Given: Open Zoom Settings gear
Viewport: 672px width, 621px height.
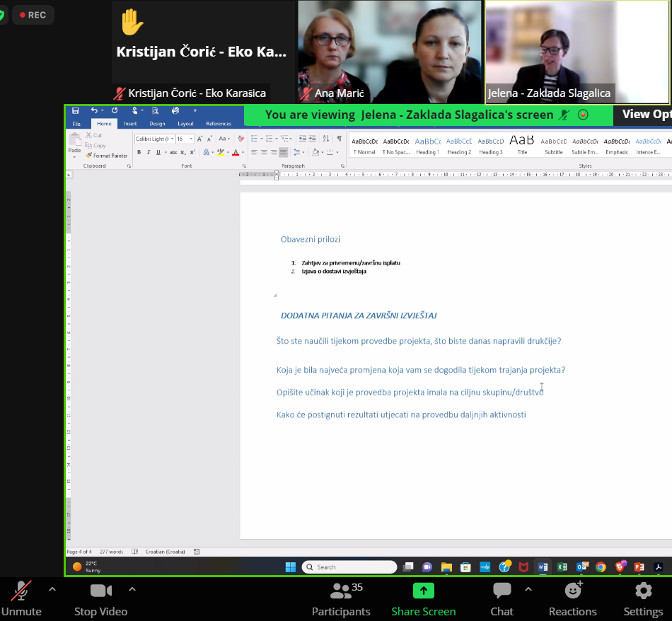Looking at the screenshot, I should [x=642, y=598].
